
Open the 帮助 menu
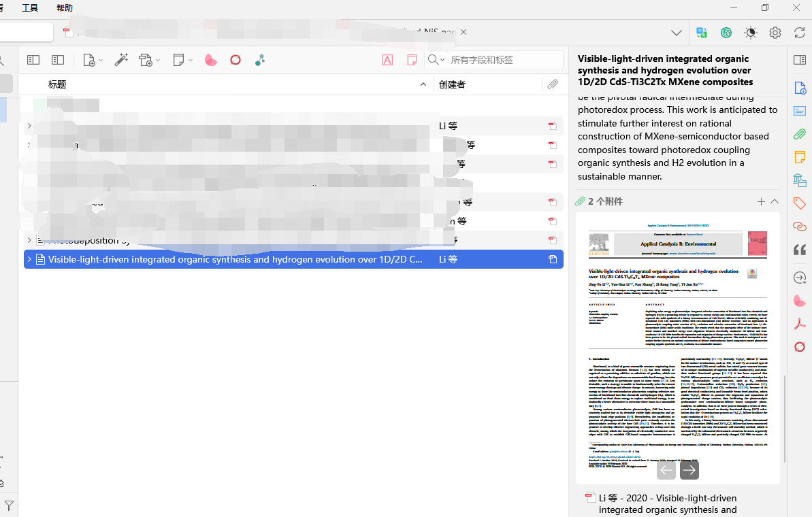[x=65, y=7]
